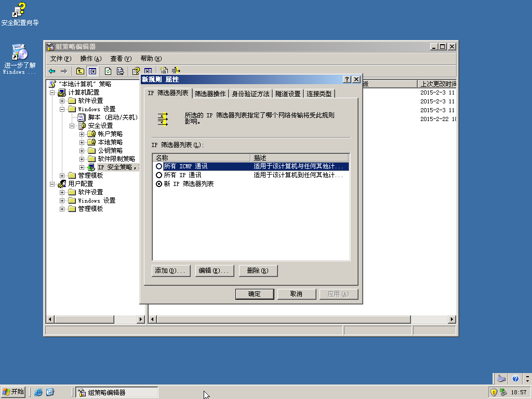Screen dimensions: 532x399
Task: Click the 18:57 system clock
Action: point(518,392)
